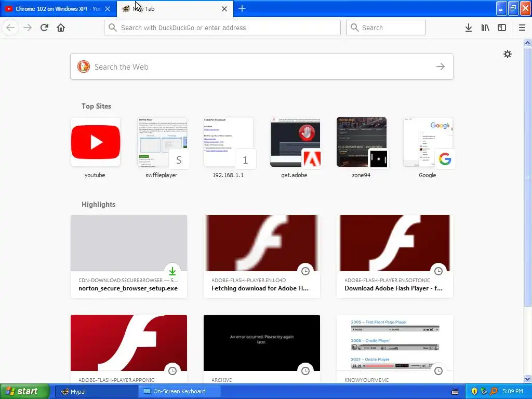Focus the address bar field
Screen dimensions: 532x399
pos(222,28)
